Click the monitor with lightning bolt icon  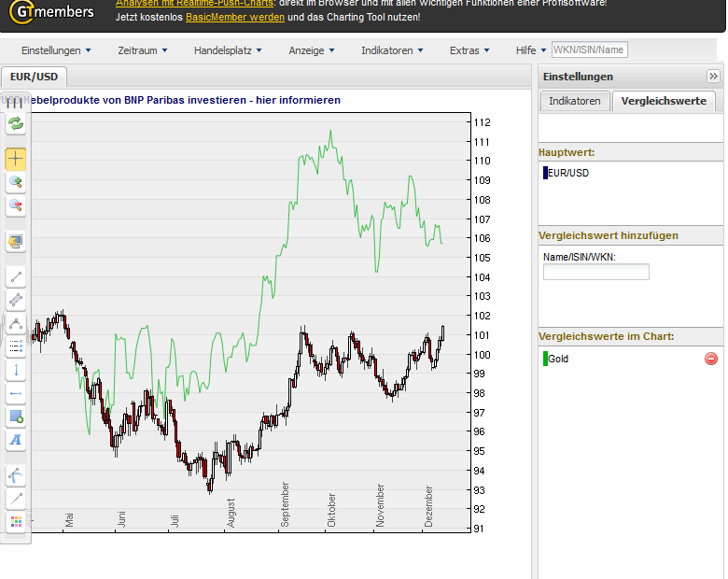pos(15,241)
